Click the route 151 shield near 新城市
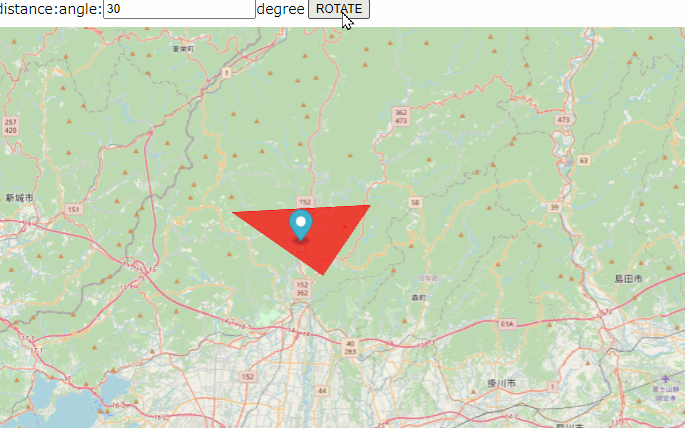 click(73, 209)
